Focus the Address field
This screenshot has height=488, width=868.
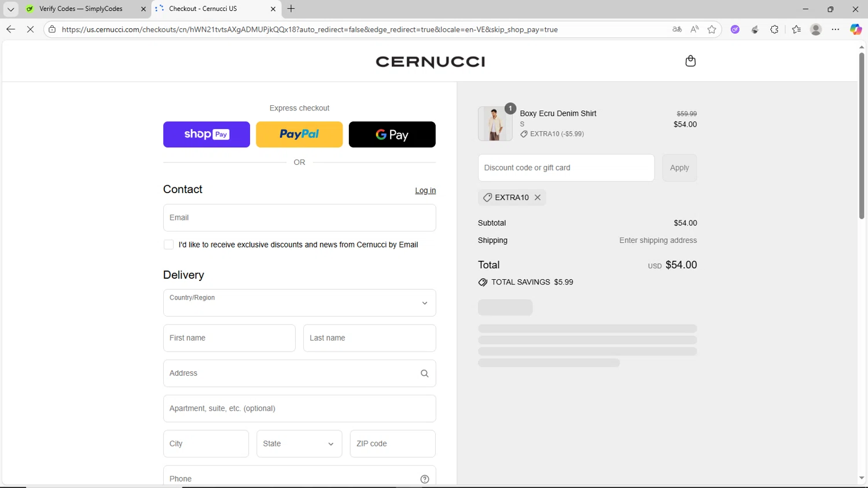(300, 374)
